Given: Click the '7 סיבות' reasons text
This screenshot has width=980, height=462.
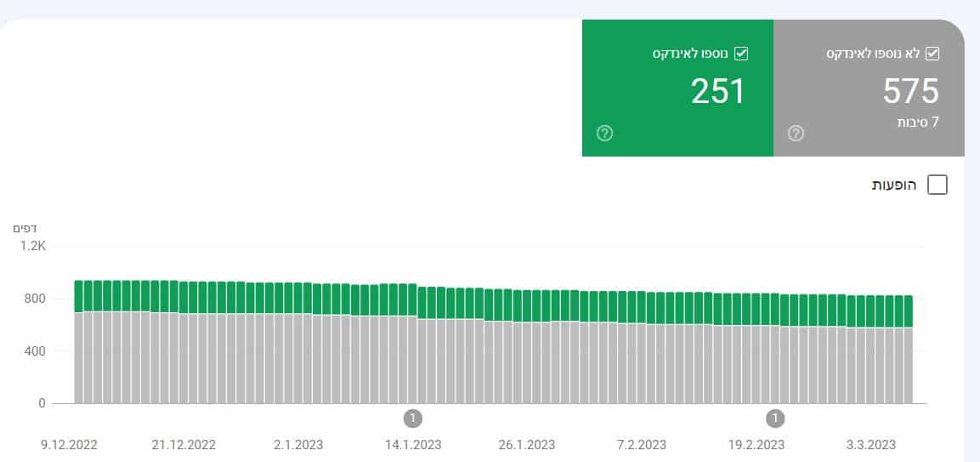Looking at the screenshot, I should coord(918,122).
